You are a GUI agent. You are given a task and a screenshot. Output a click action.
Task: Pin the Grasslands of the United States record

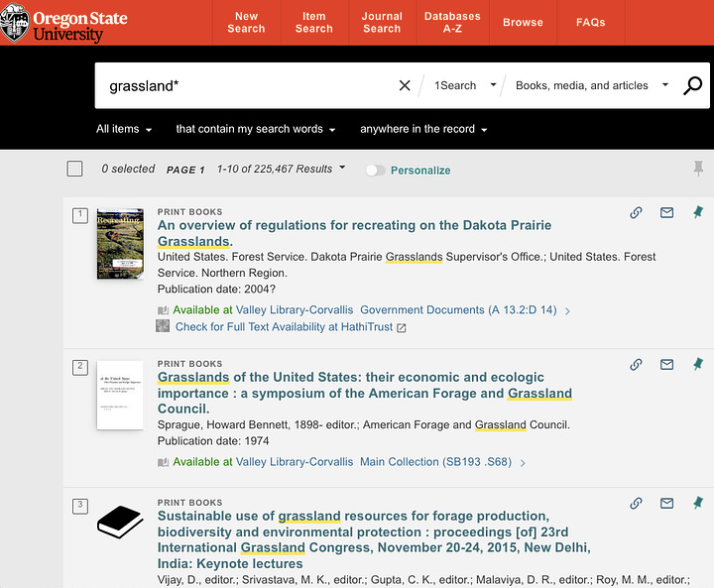[x=698, y=364]
